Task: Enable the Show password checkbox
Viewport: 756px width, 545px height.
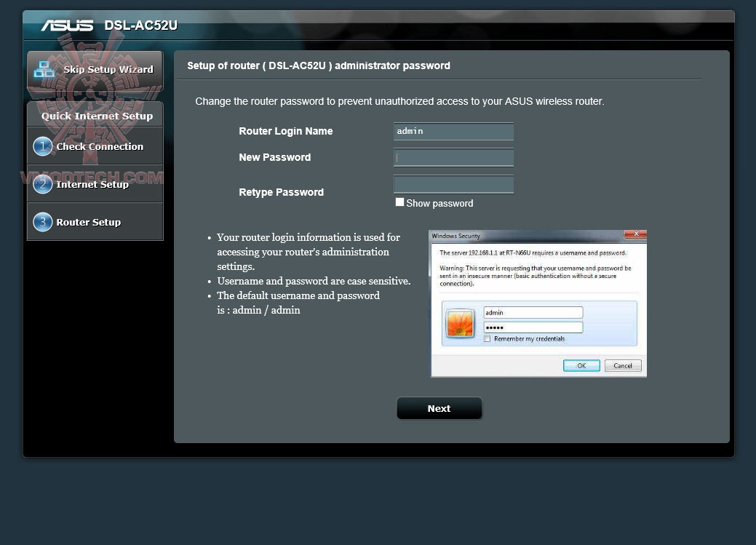Action: click(399, 202)
